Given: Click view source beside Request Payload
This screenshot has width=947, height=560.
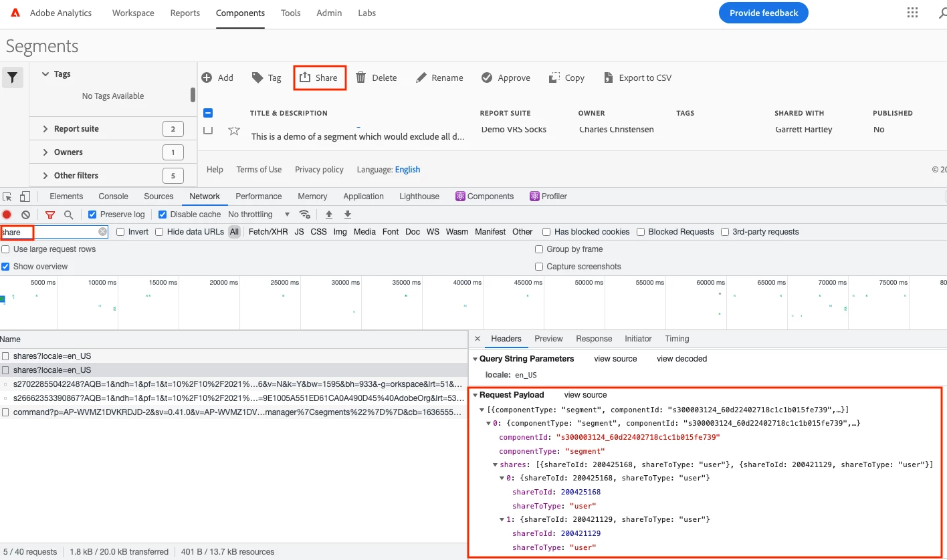Looking at the screenshot, I should point(585,395).
